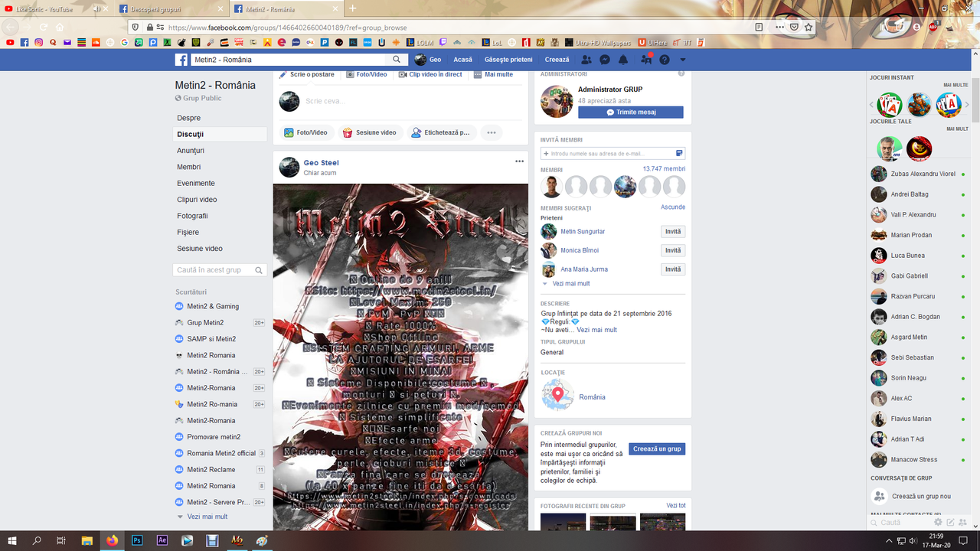The image size is (980, 551).
Task: Invite Metin Sungurlar to the group
Action: click(x=673, y=231)
